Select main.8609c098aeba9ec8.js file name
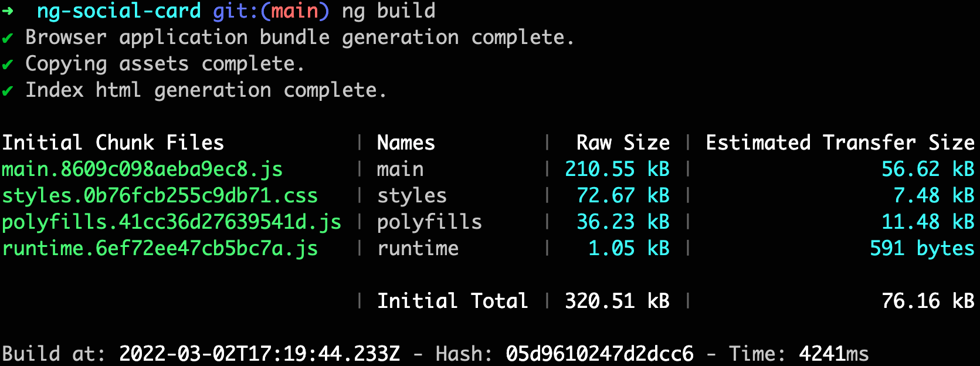980x366 pixels. [143, 170]
